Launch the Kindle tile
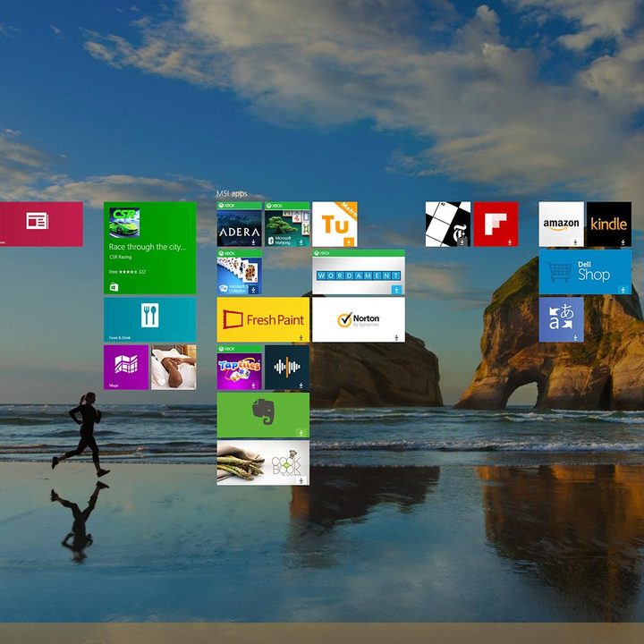Image resolution: width=644 pixels, height=644 pixels. (x=609, y=224)
